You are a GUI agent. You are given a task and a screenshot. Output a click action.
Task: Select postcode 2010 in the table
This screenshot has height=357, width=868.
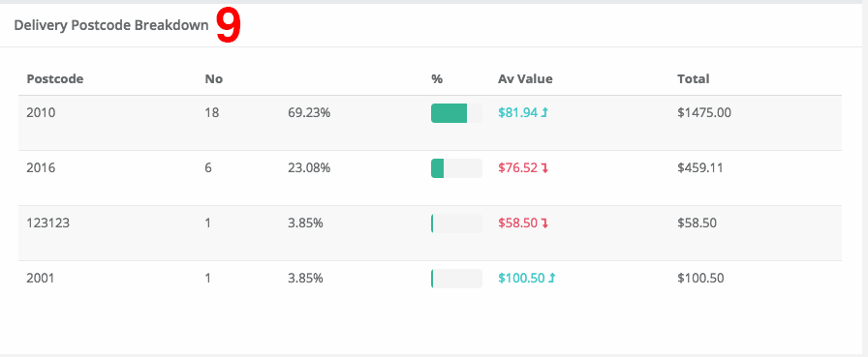(x=41, y=113)
